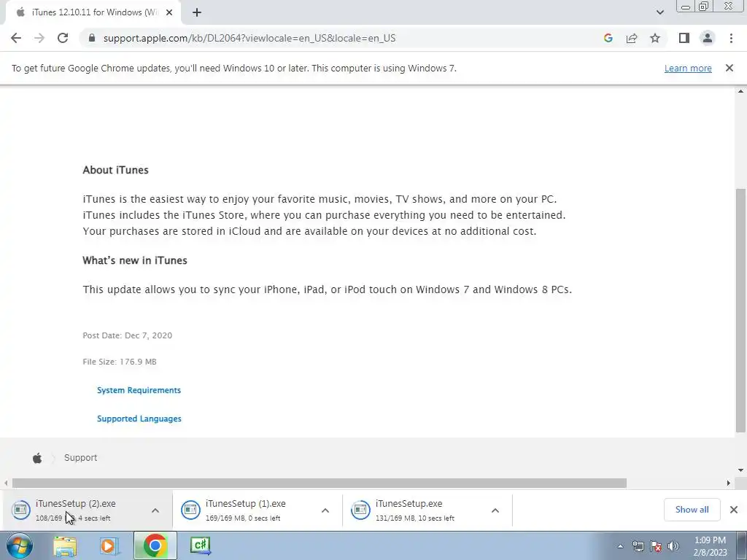Click the Show all downloads button
747x560 pixels.
(692, 510)
